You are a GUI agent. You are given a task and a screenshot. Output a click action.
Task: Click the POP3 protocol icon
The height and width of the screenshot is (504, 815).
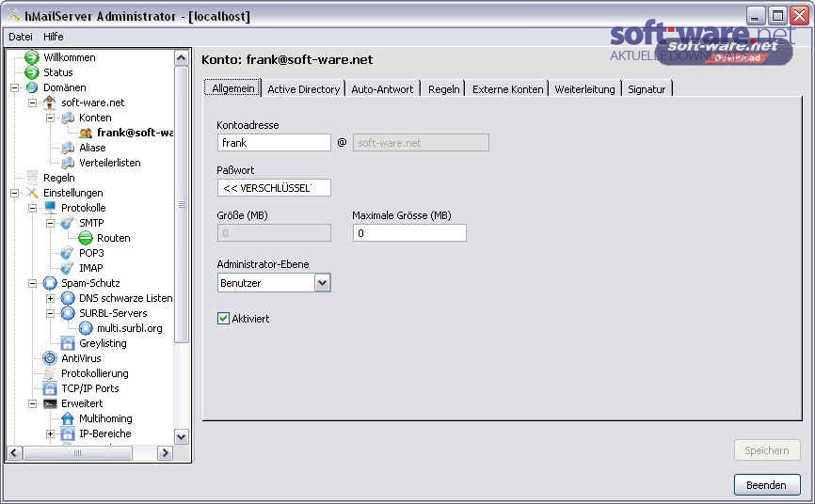pyautogui.click(x=68, y=253)
